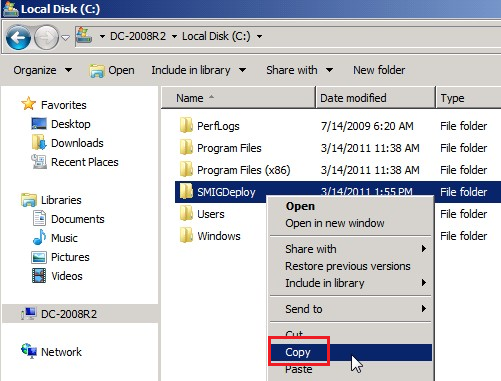Image resolution: width=501 pixels, height=381 pixels.
Task: Click the Users folder name text
Action: pyautogui.click(x=211, y=214)
